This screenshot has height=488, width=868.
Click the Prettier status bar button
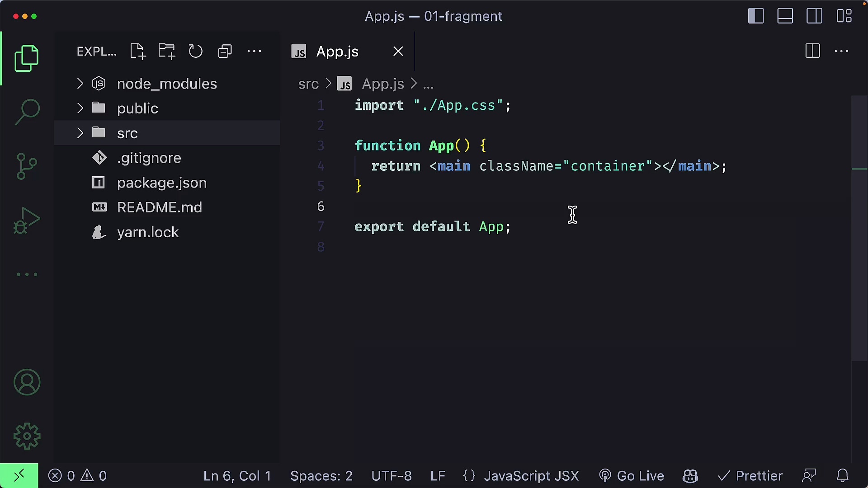pyautogui.click(x=750, y=476)
